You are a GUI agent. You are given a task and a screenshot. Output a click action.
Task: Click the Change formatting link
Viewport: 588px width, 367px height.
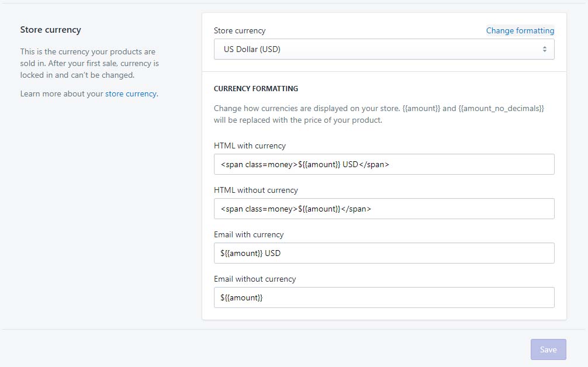[x=520, y=30]
